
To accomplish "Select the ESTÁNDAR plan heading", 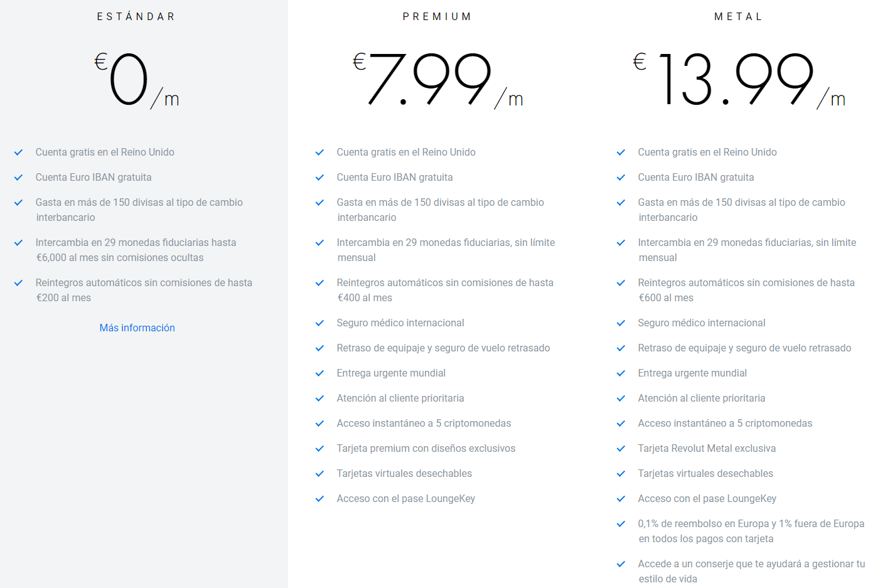I will (x=136, y=16).
